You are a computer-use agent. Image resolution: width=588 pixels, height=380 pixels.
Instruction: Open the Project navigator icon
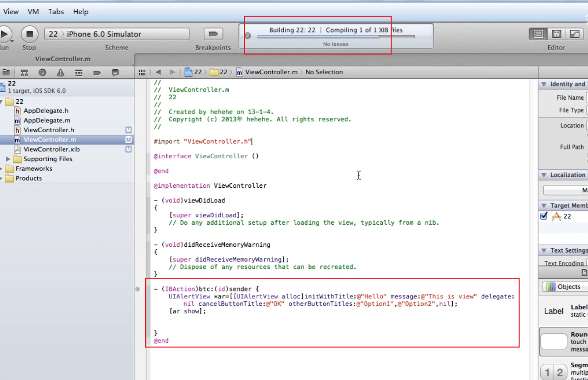(x=6, y=72)
